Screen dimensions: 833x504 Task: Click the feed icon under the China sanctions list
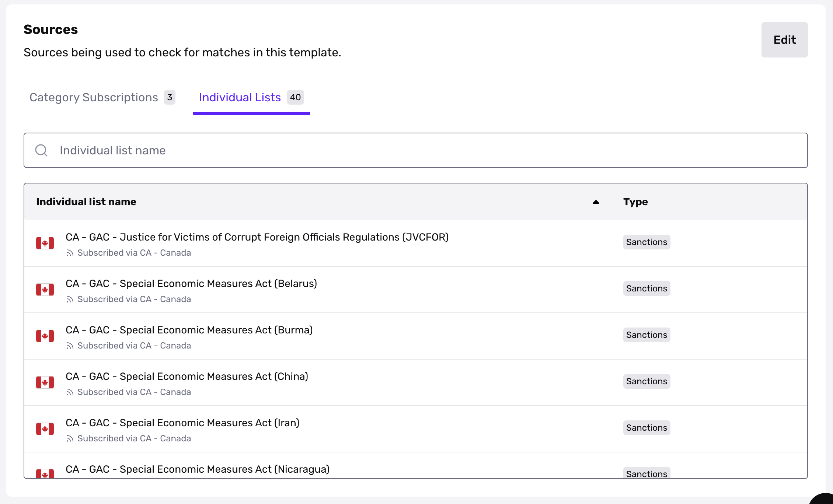pos(70,392)
